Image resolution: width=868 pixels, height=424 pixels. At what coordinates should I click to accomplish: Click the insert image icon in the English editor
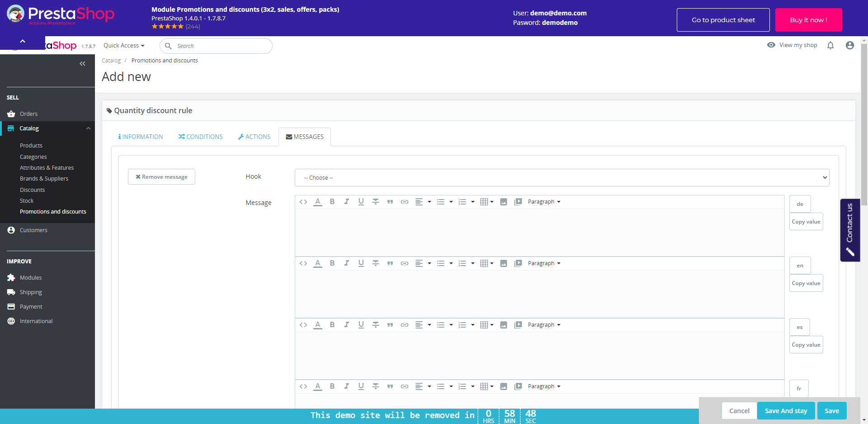504,263
